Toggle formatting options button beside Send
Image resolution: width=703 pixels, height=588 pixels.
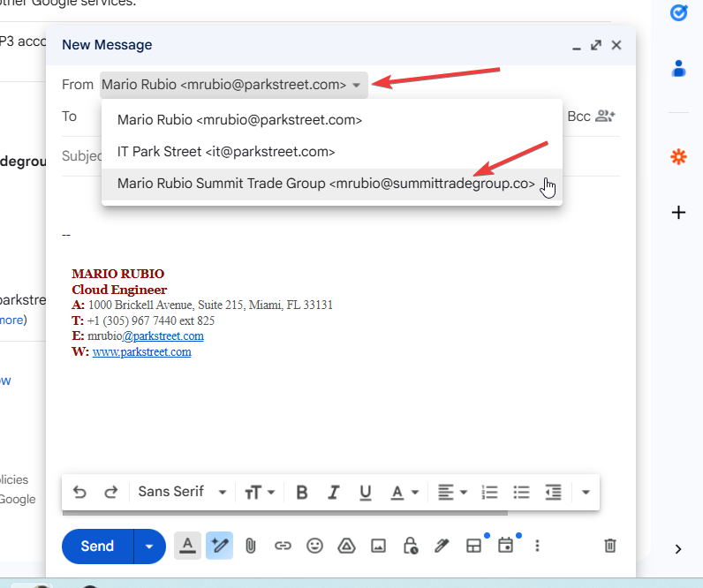187,546
